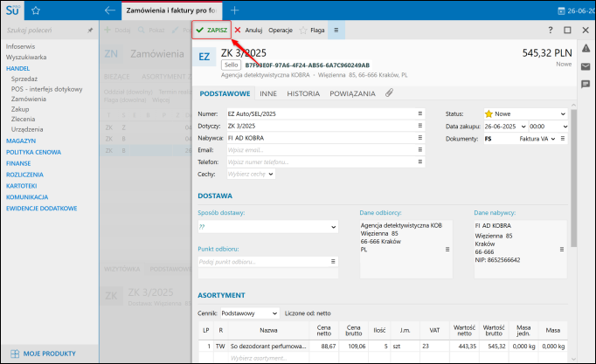596x364 pixels.
Task: Open email envelope icon in side strip
Action: click(x=586, y=67)
